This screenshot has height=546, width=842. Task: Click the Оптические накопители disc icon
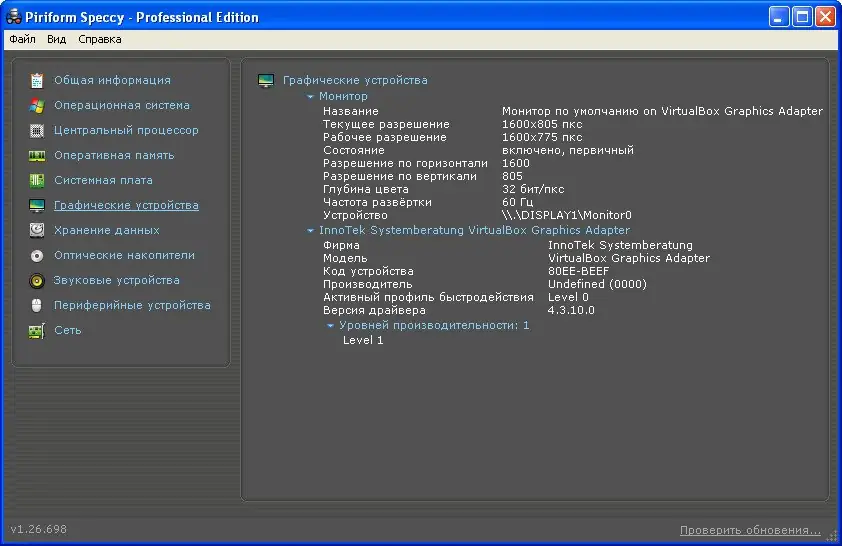pos(37,256)
